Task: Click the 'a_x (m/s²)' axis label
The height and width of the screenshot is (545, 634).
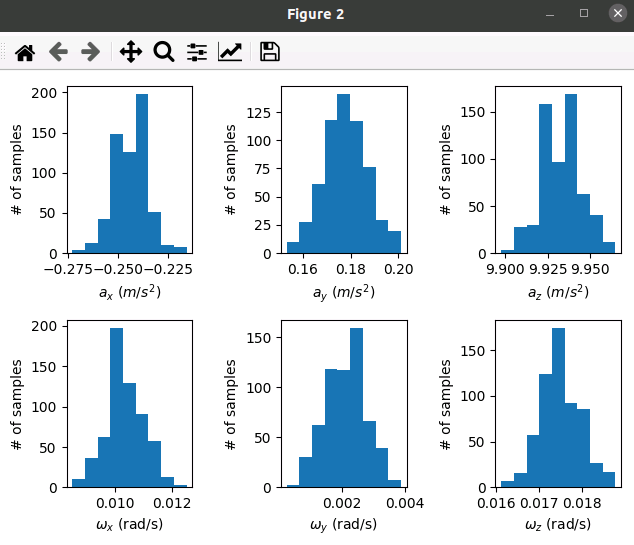Action: click(130, 292)
